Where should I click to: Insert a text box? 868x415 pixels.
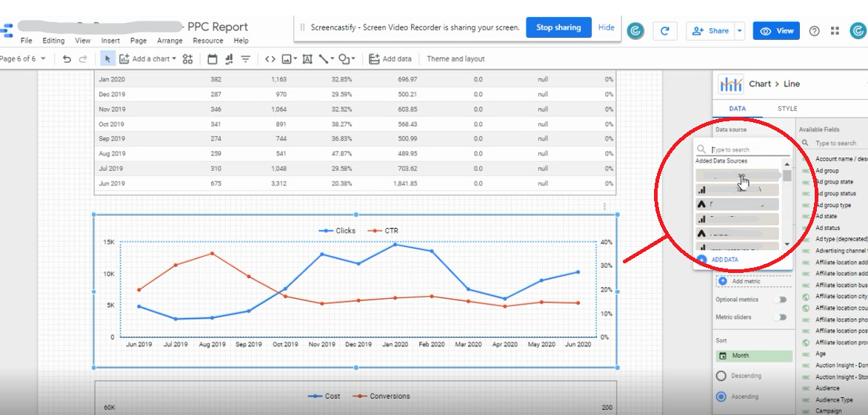click(308, 59)
